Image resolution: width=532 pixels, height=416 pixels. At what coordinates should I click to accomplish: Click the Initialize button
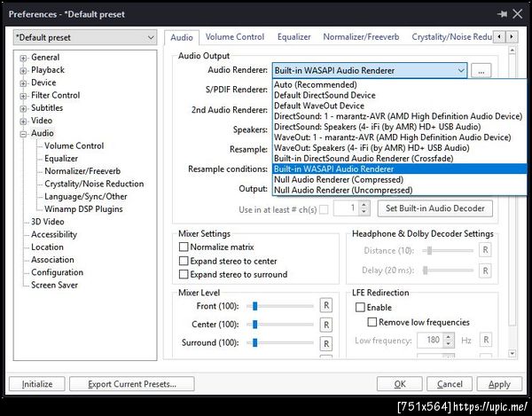pyautogui.click(x=37, y=384)
